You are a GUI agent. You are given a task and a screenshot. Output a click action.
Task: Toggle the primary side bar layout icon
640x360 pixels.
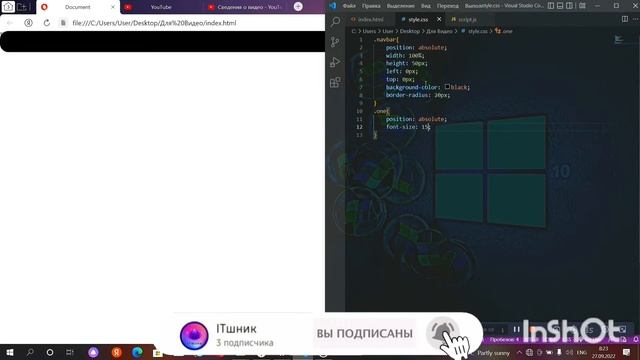[x=551, y=6]
